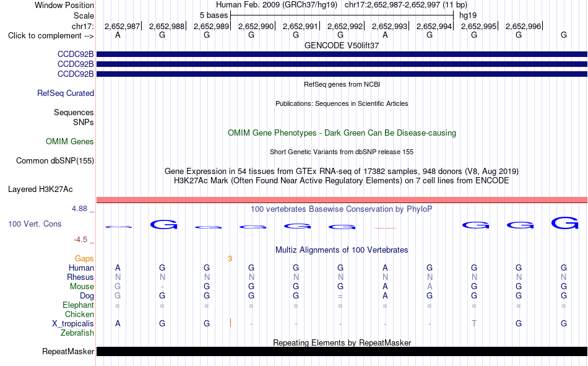This screenshot has height=366, width=588.
Task: Click 'Publications: Sequences in Scientific Articles' title
Action: (x=342, y=103)
